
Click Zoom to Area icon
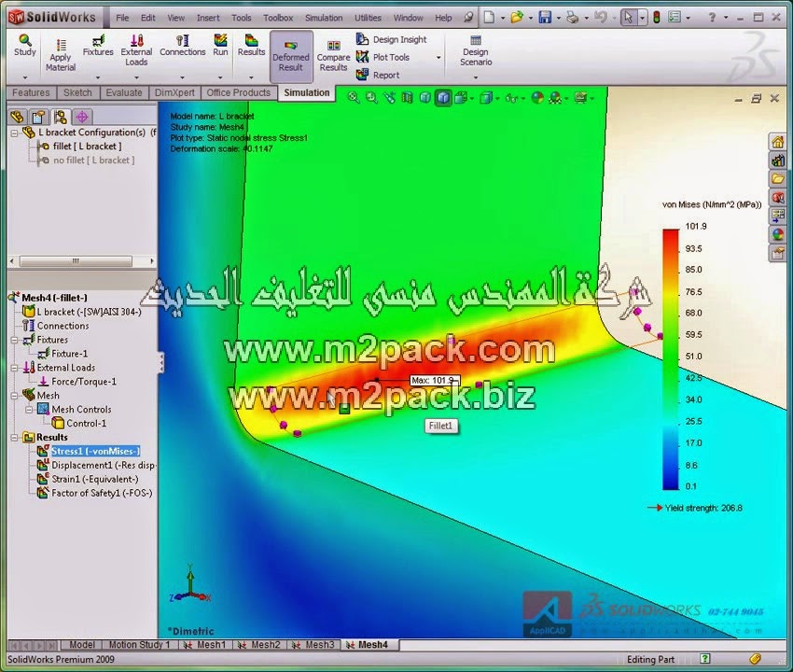click(371, 98)
